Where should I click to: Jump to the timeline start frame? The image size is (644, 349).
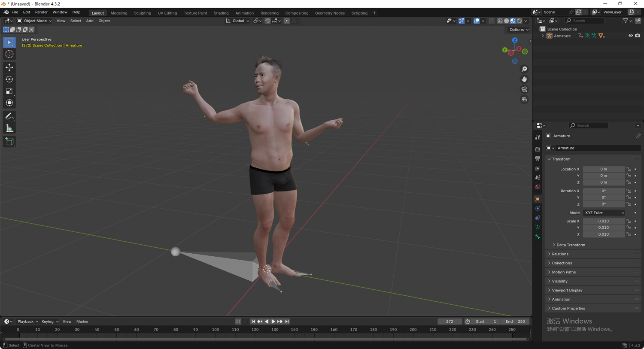(253, 322)
